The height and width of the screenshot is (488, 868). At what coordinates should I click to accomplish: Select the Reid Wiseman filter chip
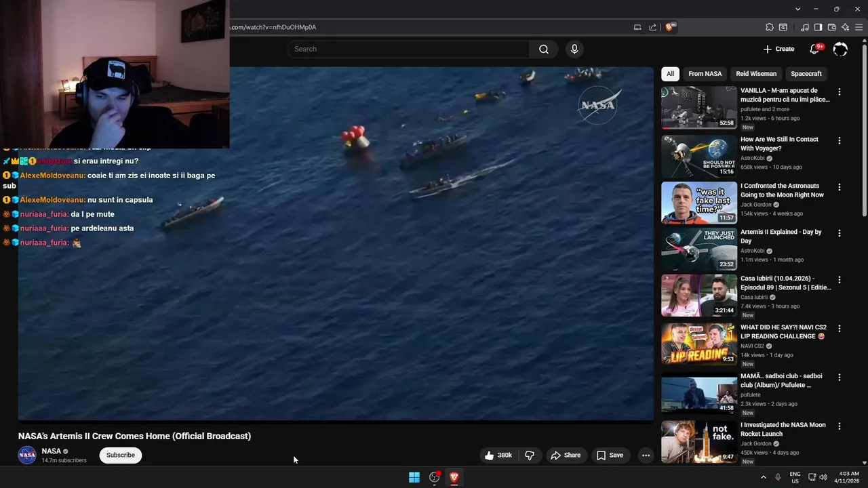pyautogui.click(x=756, y=74)
